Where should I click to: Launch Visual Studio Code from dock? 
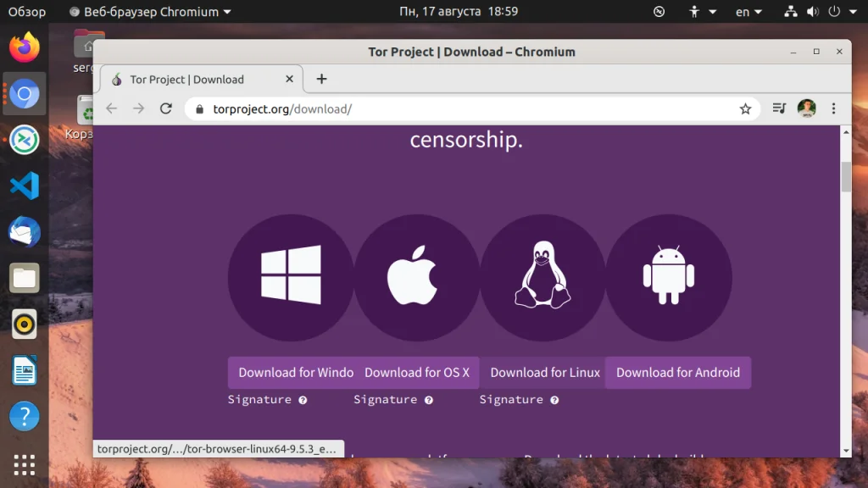25,186
